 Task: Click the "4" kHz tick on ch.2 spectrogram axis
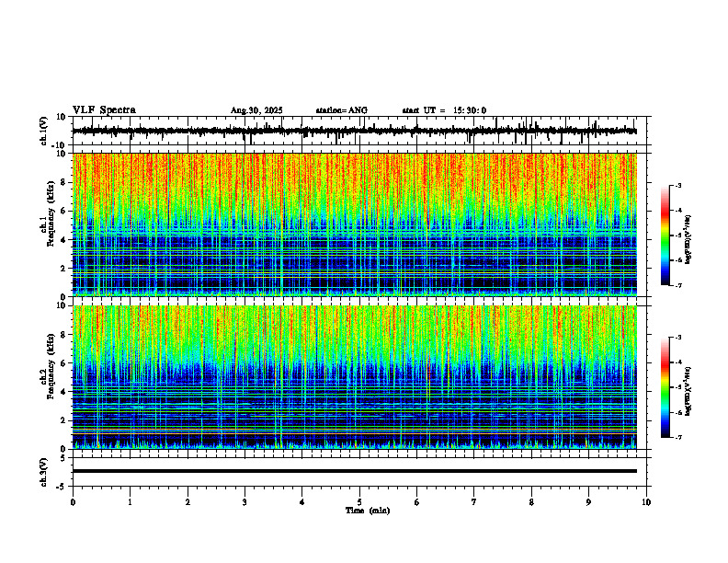click(63, 392)
